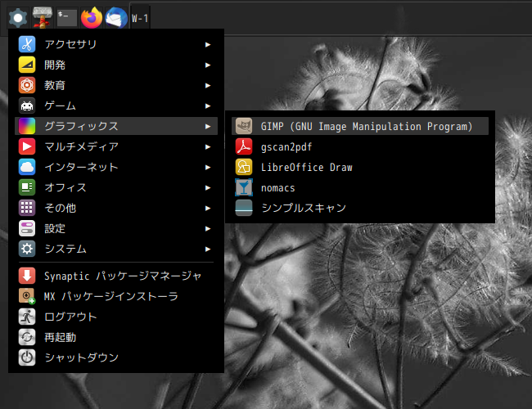
Task: Click the 再起動 refresh icon
Action: tap(27, 337)
